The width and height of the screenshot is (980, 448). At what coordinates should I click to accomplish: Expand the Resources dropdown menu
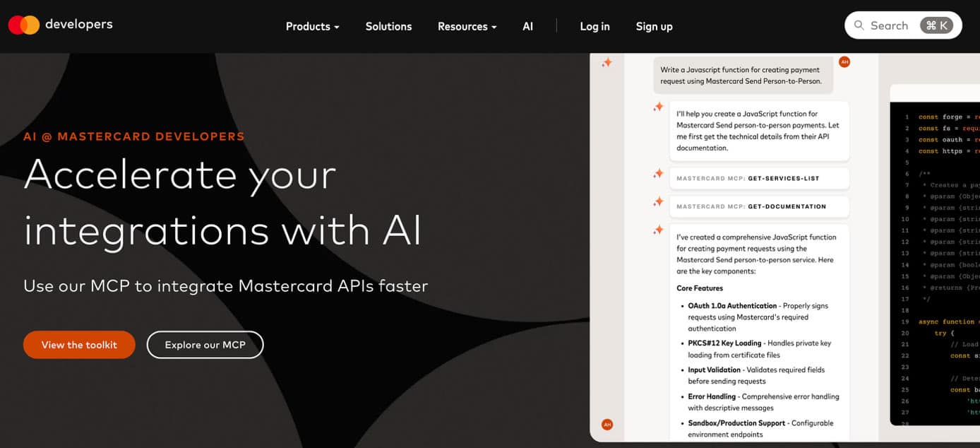coord(467,26)
